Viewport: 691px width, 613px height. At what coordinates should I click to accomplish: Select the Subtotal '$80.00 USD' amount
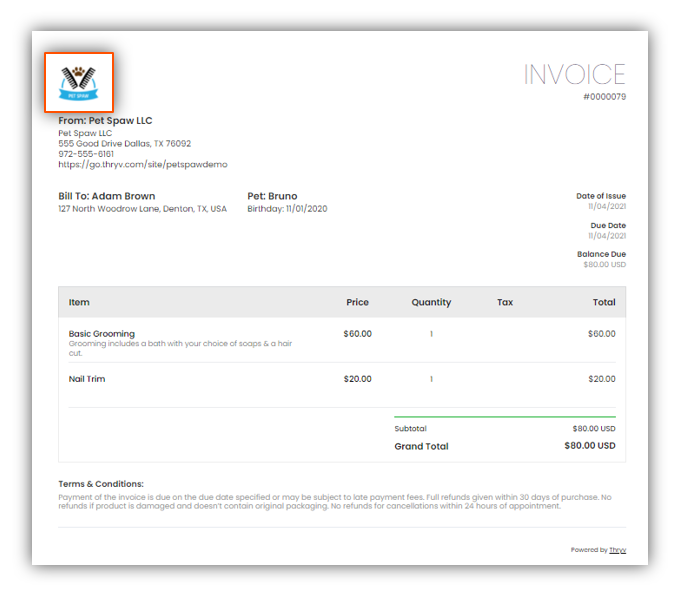(594, 429)
